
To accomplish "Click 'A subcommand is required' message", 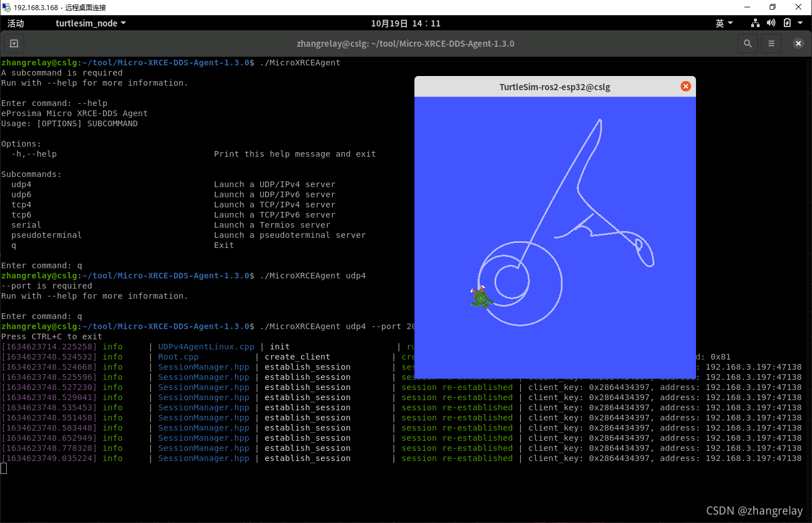I will tap(62, 73).
